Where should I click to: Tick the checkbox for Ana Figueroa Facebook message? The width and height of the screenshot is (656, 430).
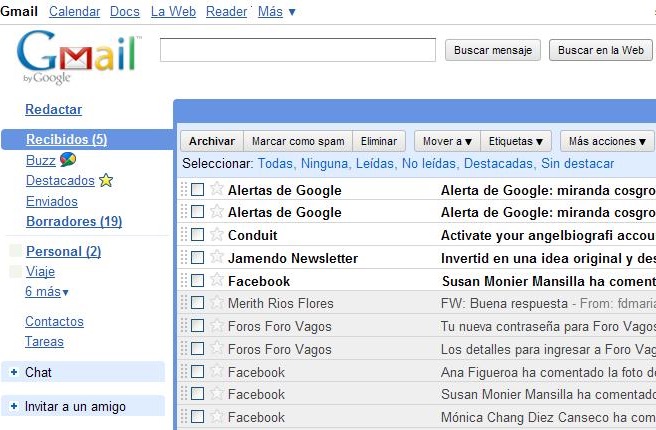197,371
